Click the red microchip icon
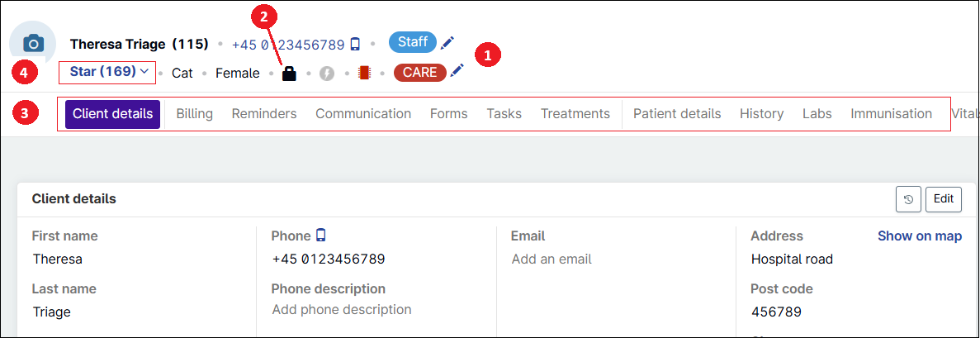The image size is (980, 338). pos(364,74)
